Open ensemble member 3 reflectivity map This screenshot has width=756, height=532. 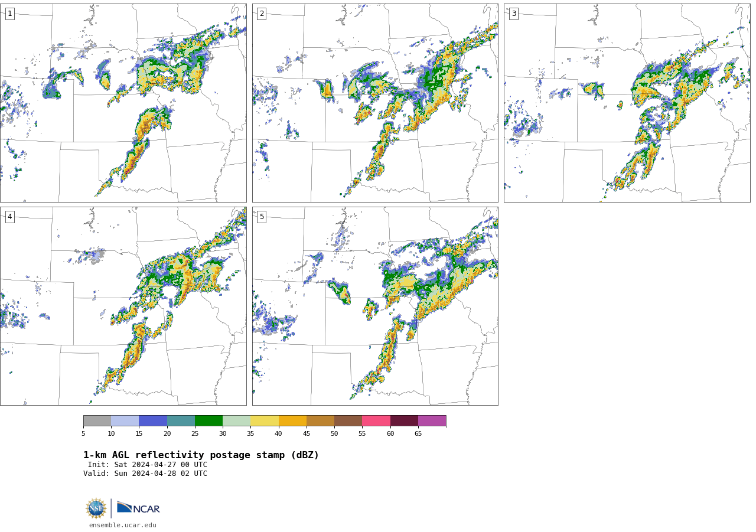[627, 103]
